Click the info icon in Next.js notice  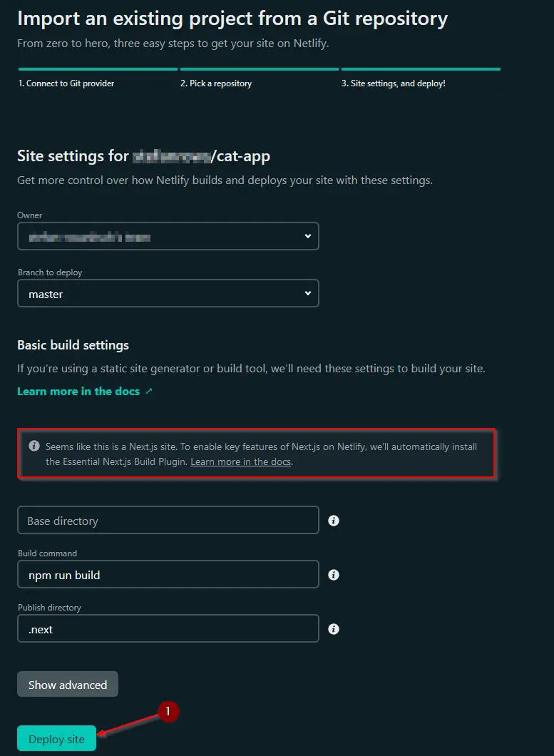pos(34,446)
